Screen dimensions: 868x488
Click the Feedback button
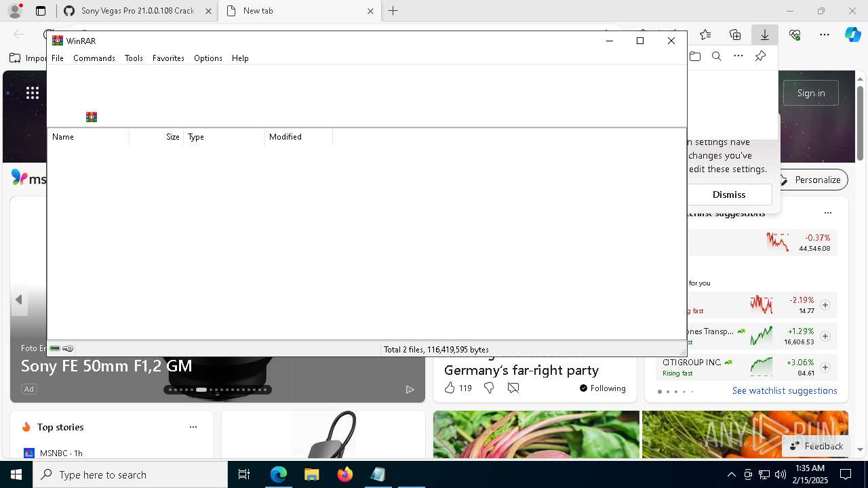click(816, 446)
